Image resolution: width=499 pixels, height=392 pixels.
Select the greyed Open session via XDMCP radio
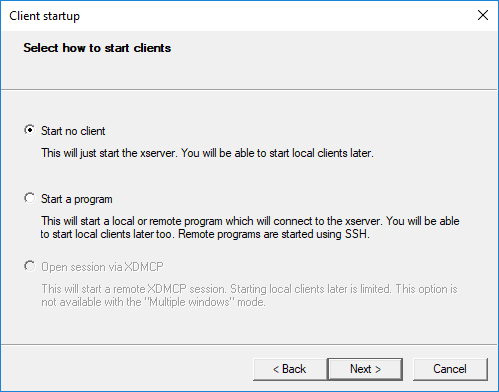click(x=30, y=266)
